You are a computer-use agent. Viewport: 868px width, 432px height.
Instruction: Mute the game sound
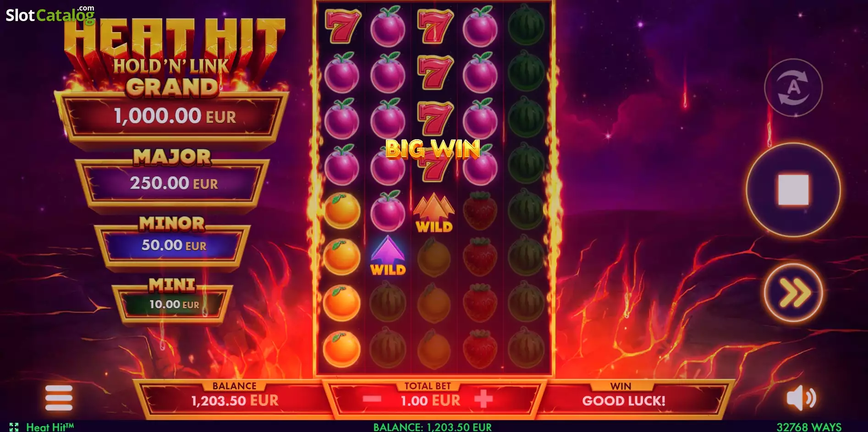coord(801,398)
